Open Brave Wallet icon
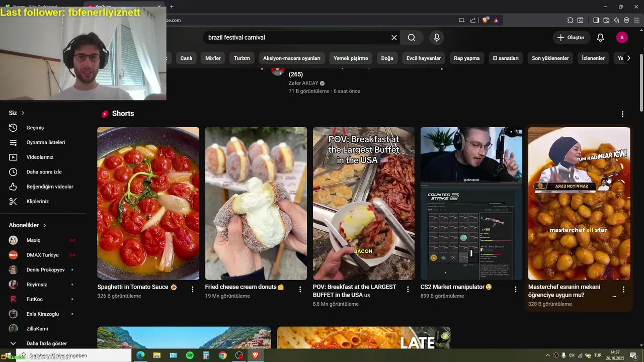 tap(606, 20)
